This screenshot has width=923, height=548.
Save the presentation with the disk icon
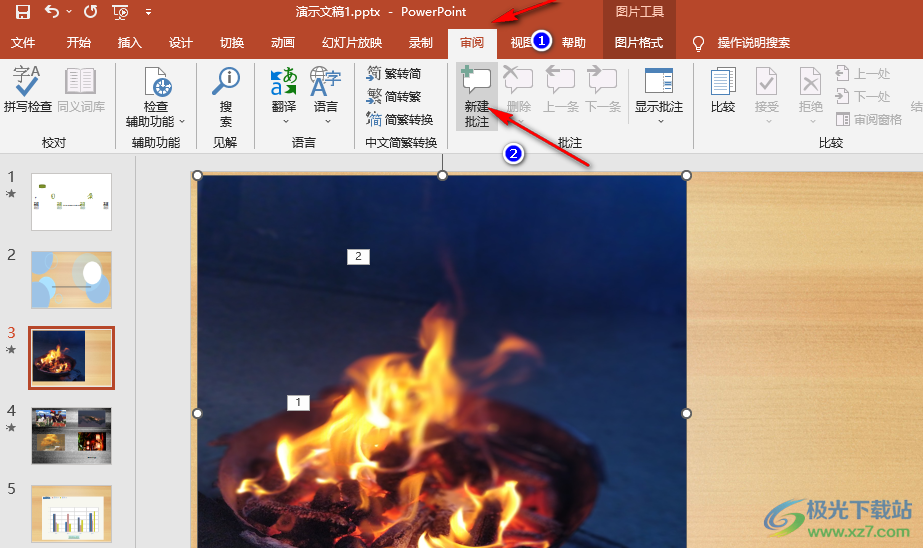coord(22,11)
